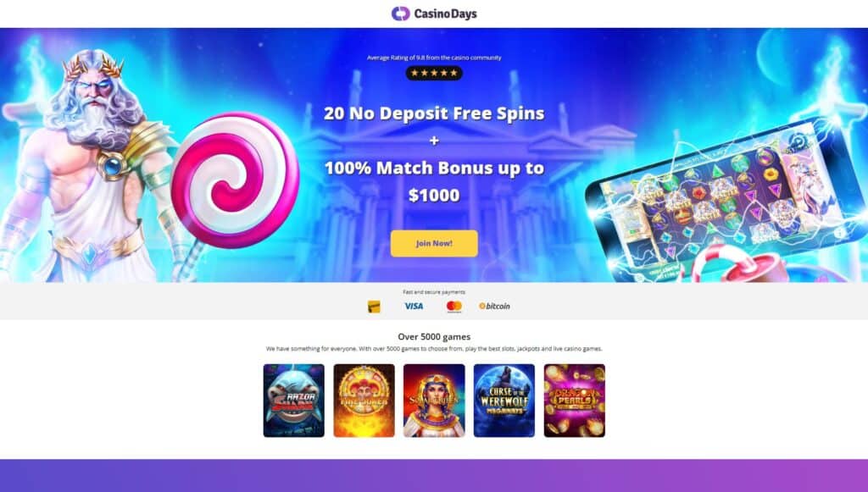Image resolution: width=868 pixels, height=492 pixels.
Task: Open the Razor Shark game thumbnail
Action: 294,401
